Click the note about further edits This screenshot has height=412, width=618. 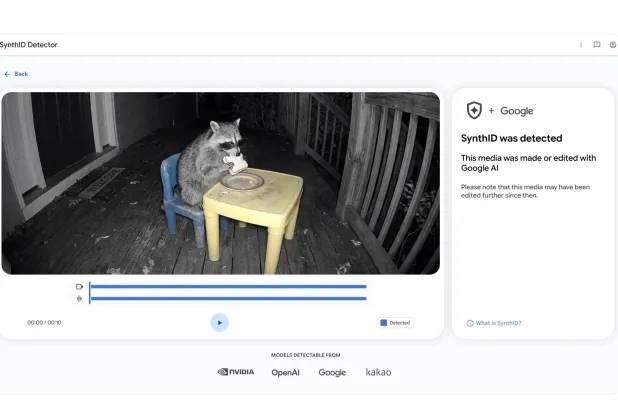(525, 191)
